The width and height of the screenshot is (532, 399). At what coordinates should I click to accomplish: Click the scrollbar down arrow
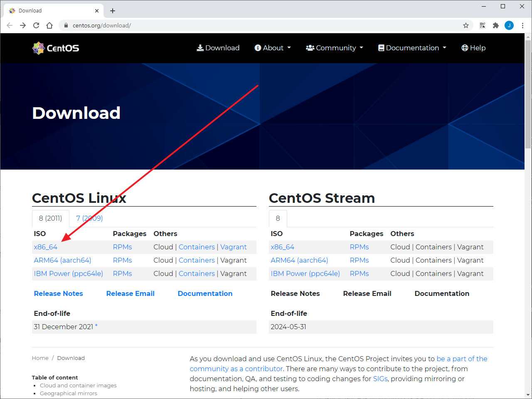(528, 395)
